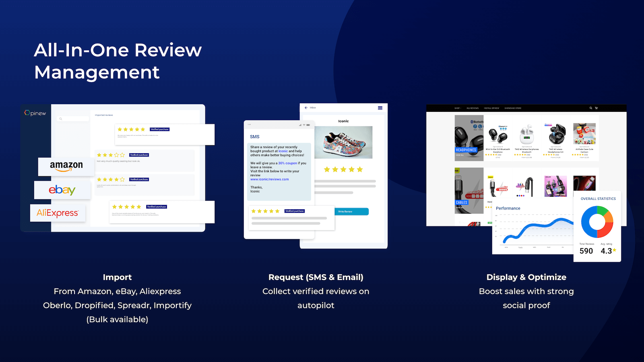
Task: Click the "Display & Optimize" heading
Action: click(x=526, y=277)
